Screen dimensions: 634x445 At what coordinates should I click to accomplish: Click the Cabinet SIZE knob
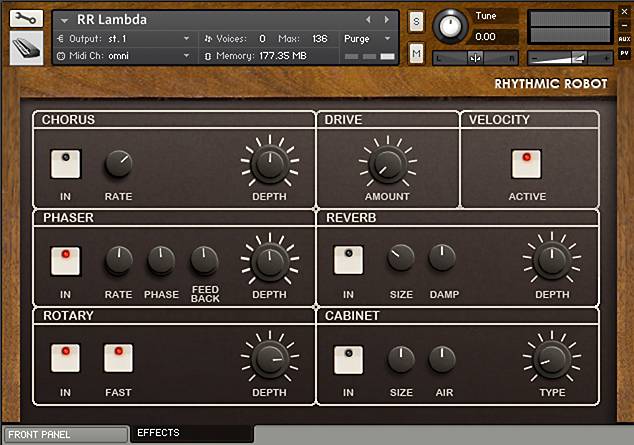(x=401, y=359)
